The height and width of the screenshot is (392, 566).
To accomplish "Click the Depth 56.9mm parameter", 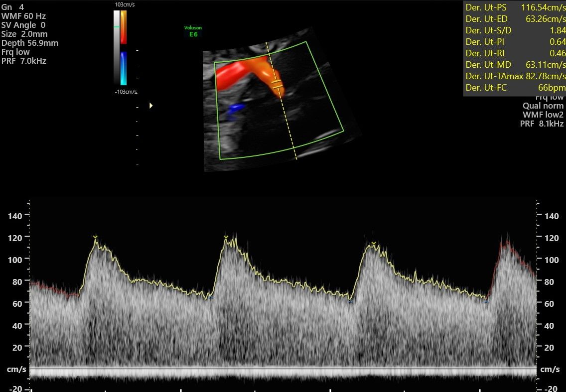I will [29, 43].
